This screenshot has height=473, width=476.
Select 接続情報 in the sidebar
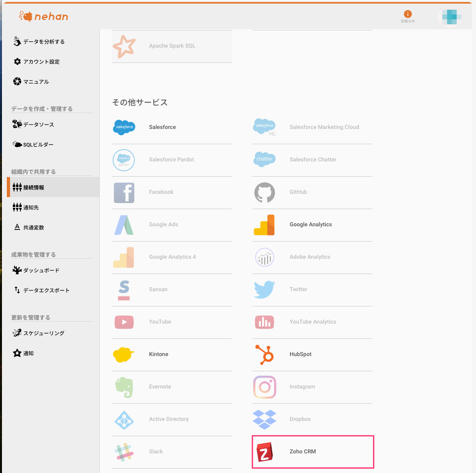click(x=53, y=187)
